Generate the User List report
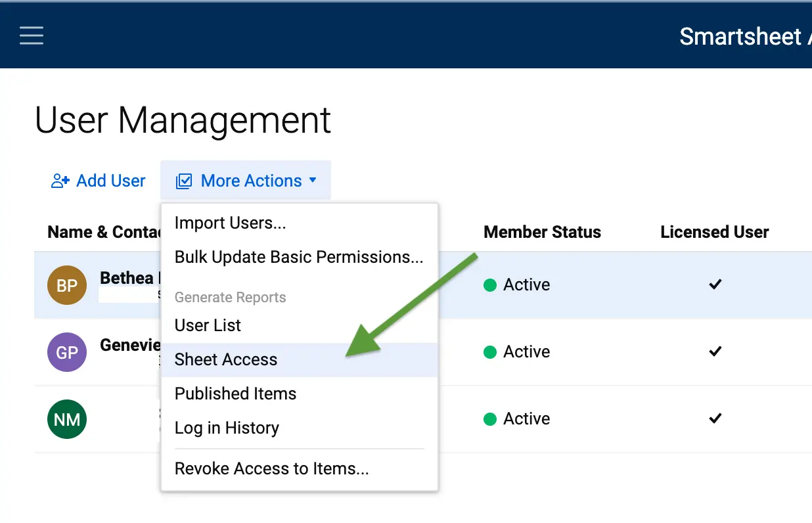 pyautogui.click(x=300, y=326)
